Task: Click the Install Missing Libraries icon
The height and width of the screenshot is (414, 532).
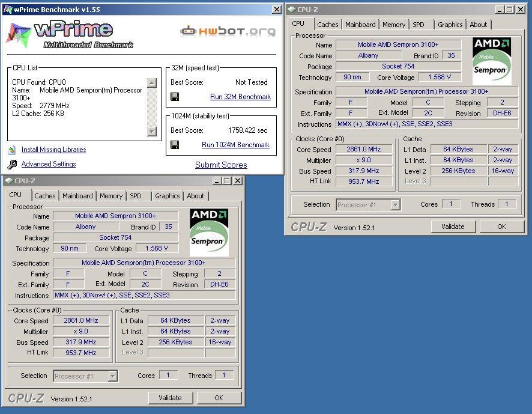Action: click(12, 150)
